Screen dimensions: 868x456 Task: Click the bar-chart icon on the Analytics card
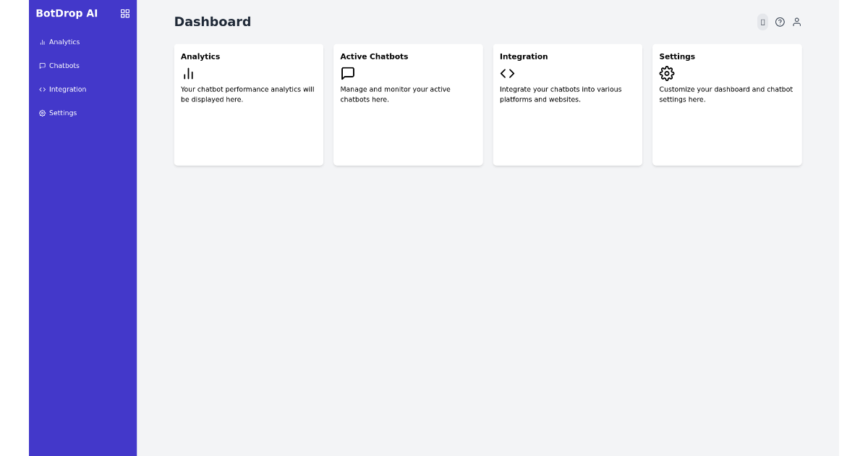pos(188,73)
